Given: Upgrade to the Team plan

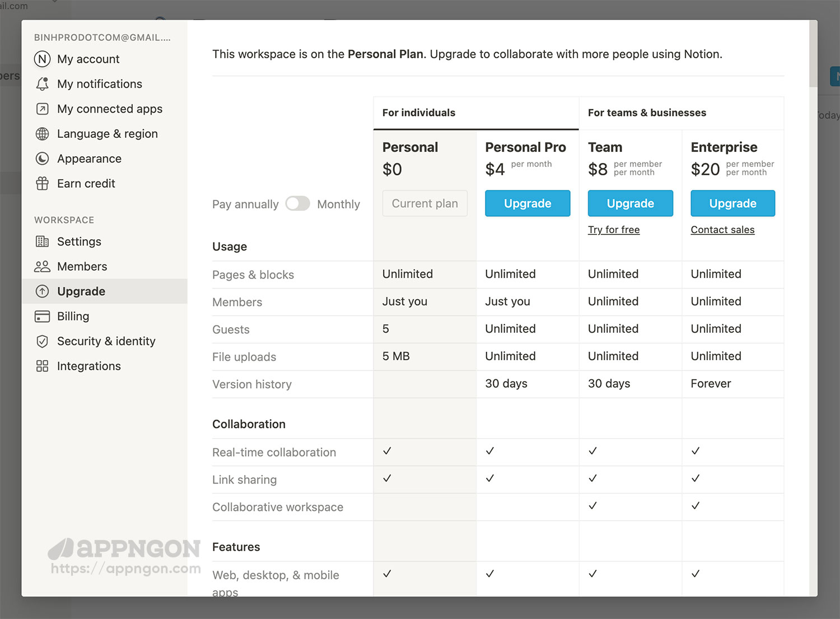Looking at the screenshot, I should pos(630,203).
